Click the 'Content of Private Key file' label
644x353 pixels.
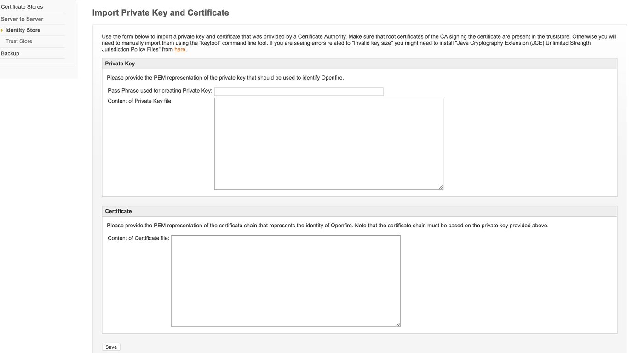coord(140,101)
